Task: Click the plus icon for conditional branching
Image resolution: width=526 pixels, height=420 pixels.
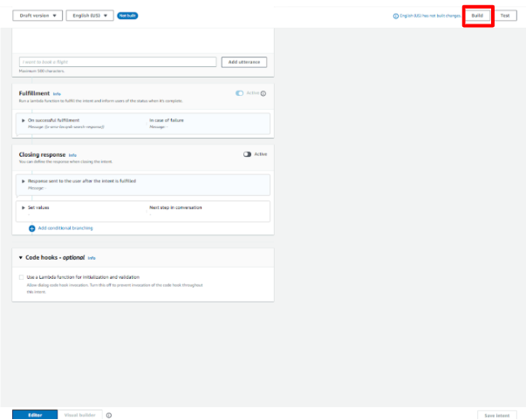Action: (32, 228)
